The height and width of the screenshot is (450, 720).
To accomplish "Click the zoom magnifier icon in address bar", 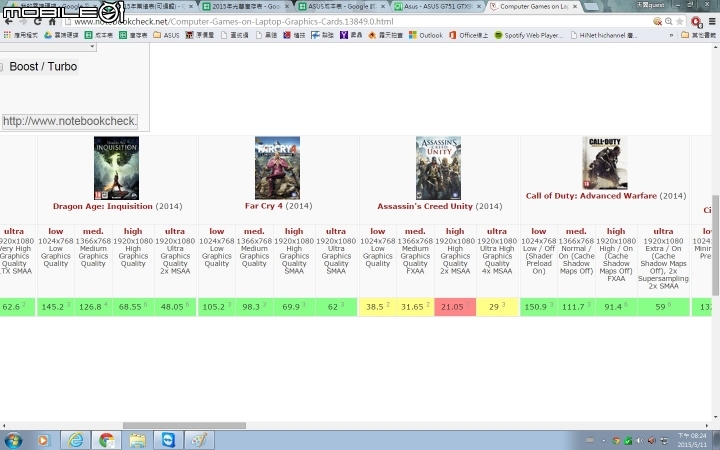I will click(669, 22).
